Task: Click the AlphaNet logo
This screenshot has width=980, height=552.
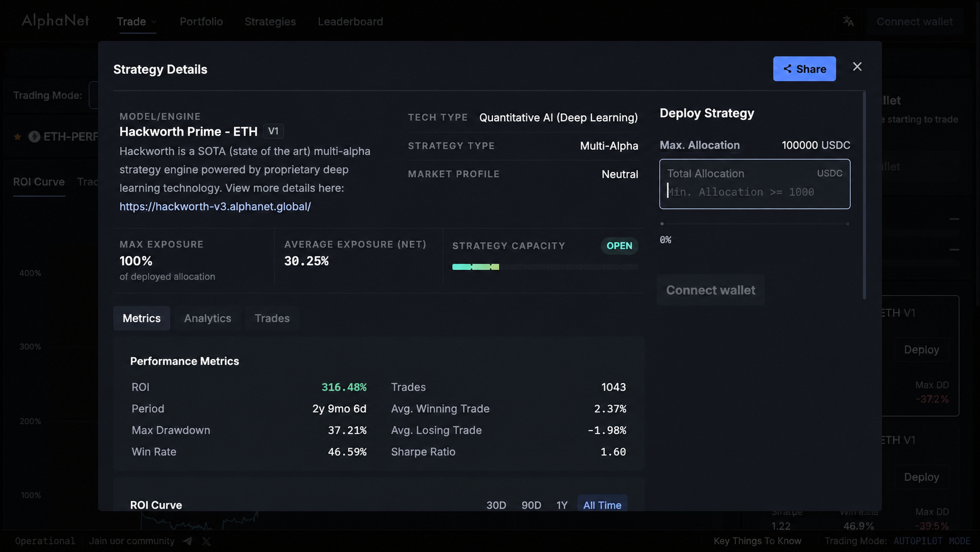Action: [x=56, y=21]
